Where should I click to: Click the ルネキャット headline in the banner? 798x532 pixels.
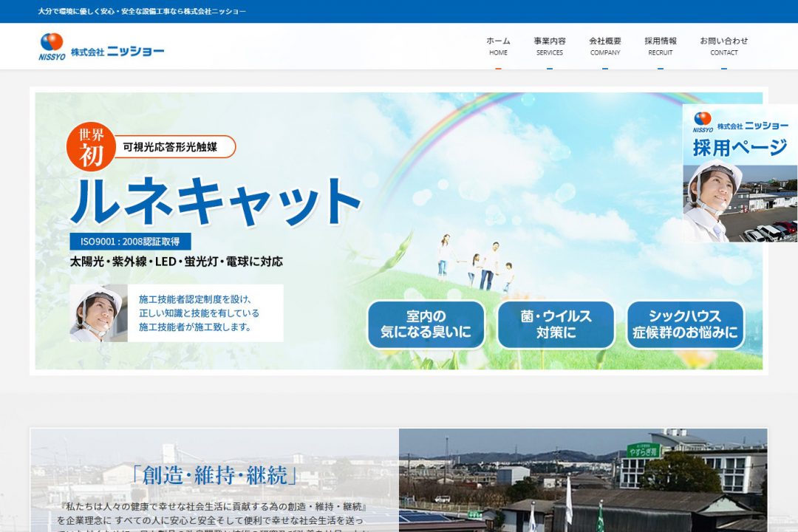[216, 202]
